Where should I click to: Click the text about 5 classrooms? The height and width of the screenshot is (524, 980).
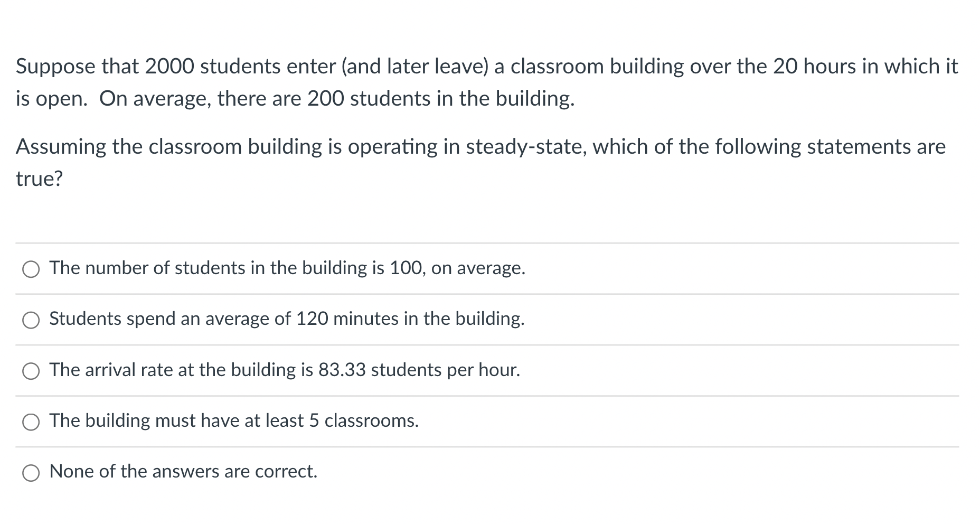234,421
